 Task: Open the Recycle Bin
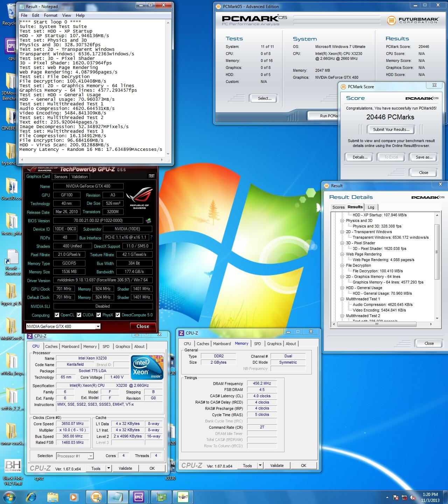[9, 14]
